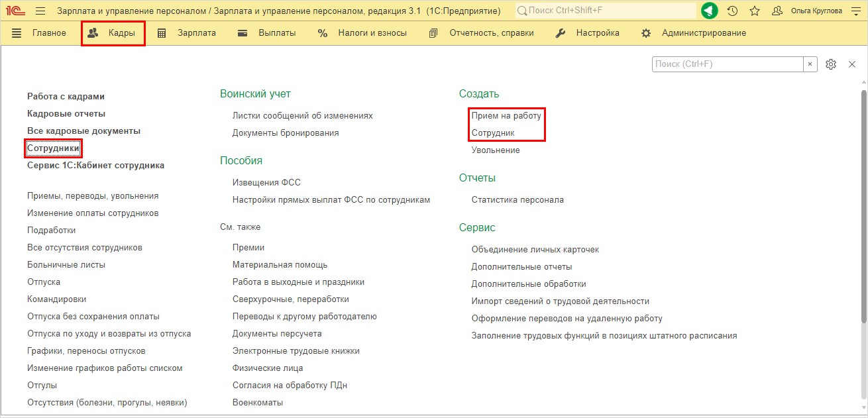
Task: Click the green notifications icon
Action: pyautogui.click(x=710, y=11)
